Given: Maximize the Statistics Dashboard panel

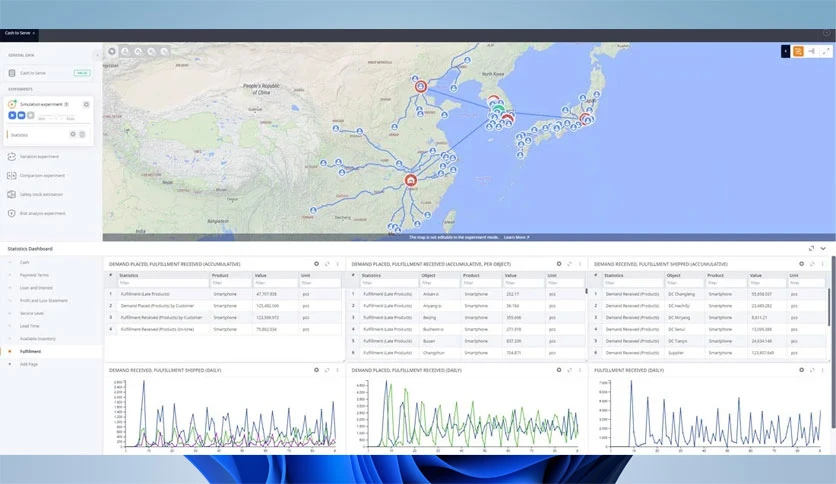Looking at the screenshot, I should [x=811, y=248].
